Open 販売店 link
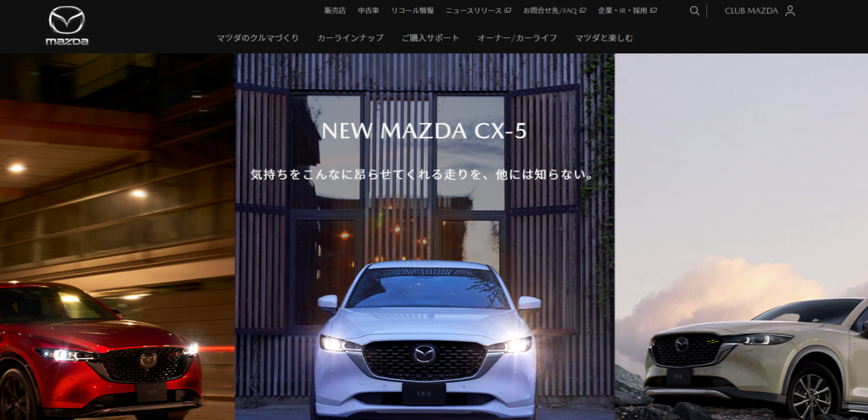868x420 pixels. [x=335, y=10]
